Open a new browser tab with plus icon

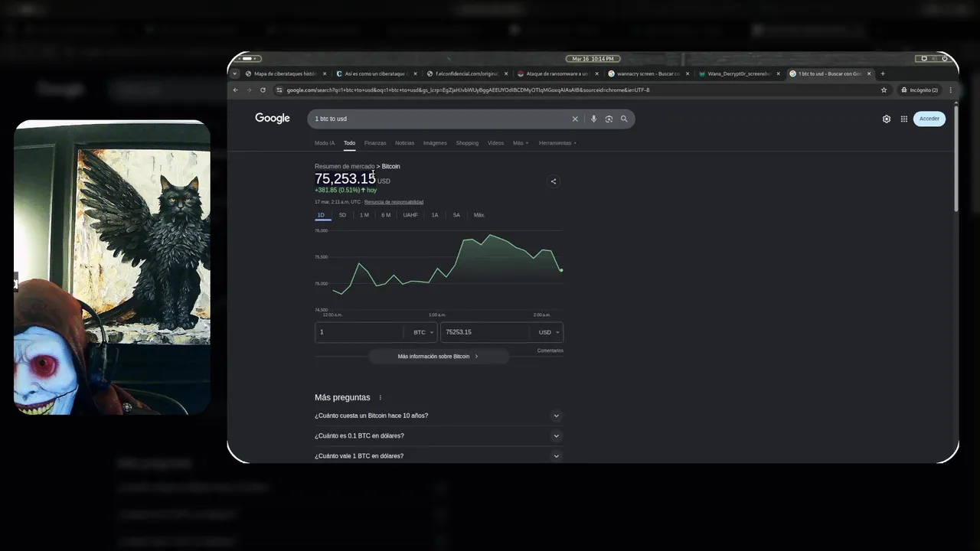pyautogui.click(x=883, y=73)
